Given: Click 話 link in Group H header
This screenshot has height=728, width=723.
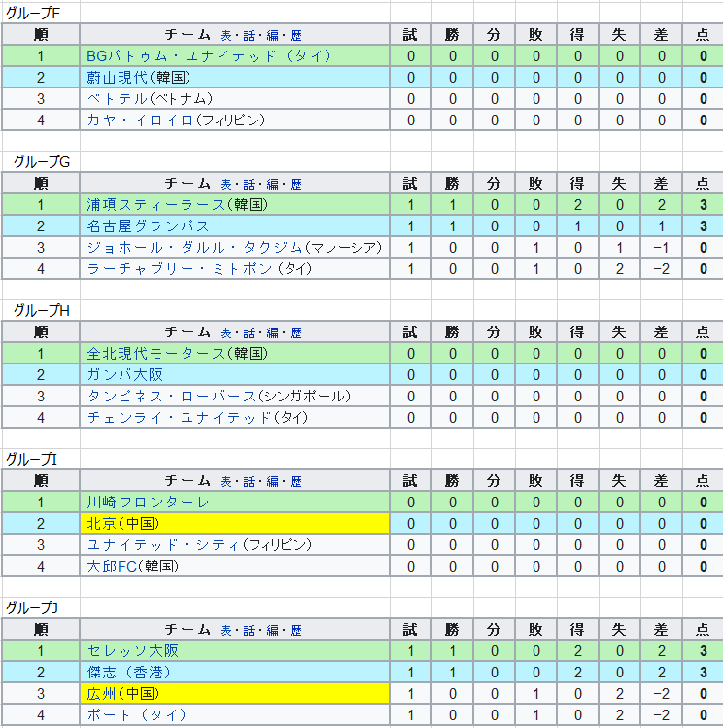Looking at the screenshot, I should (x=249, y=332).
